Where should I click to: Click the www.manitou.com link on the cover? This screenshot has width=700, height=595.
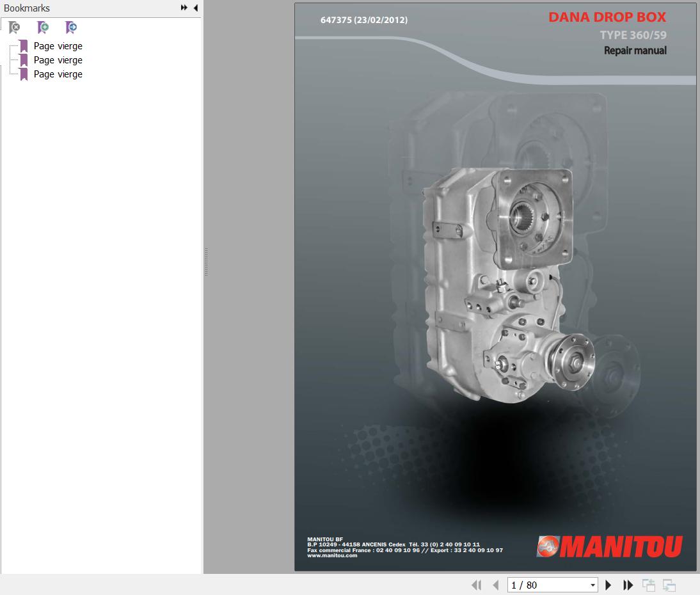pos(332,556)
